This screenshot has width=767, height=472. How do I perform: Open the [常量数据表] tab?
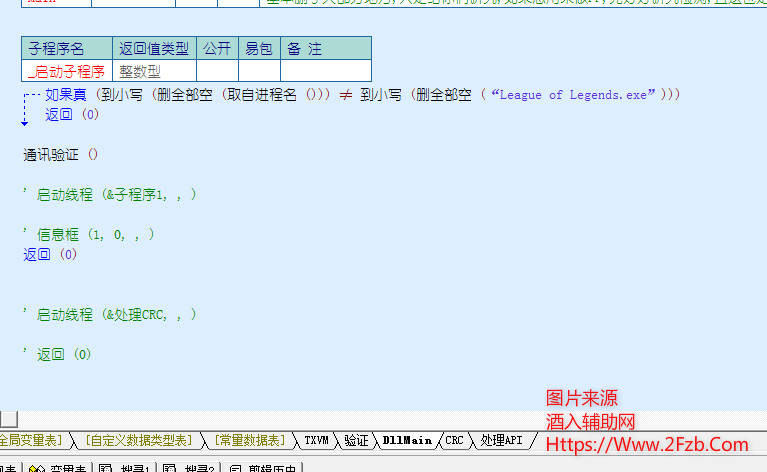coord(249,441)
